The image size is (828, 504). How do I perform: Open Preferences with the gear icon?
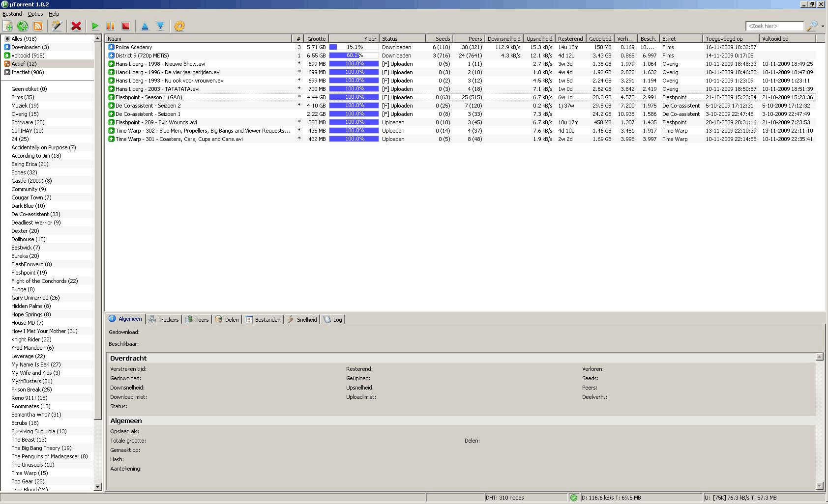179,26
